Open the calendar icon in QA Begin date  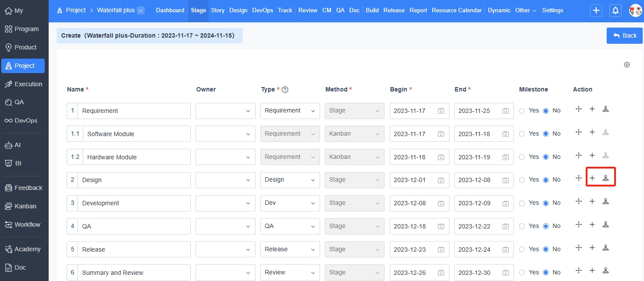point(441,226)
